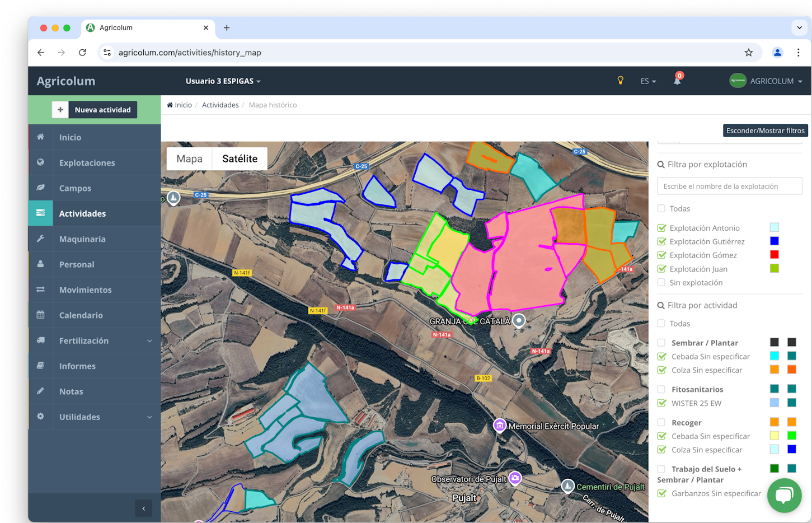Click the Nueva actividad button
The width and height of the screenshot is (812, 523).
click(x=95, y=110)
